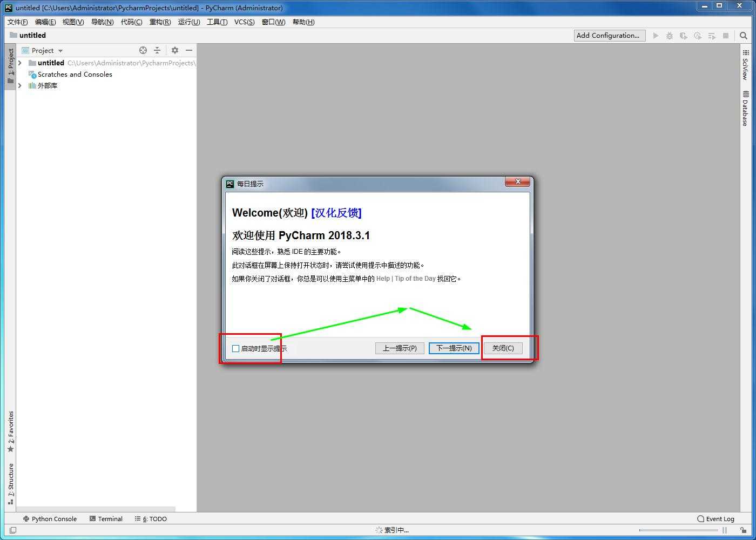Select the 外部库 tree row

106,86
